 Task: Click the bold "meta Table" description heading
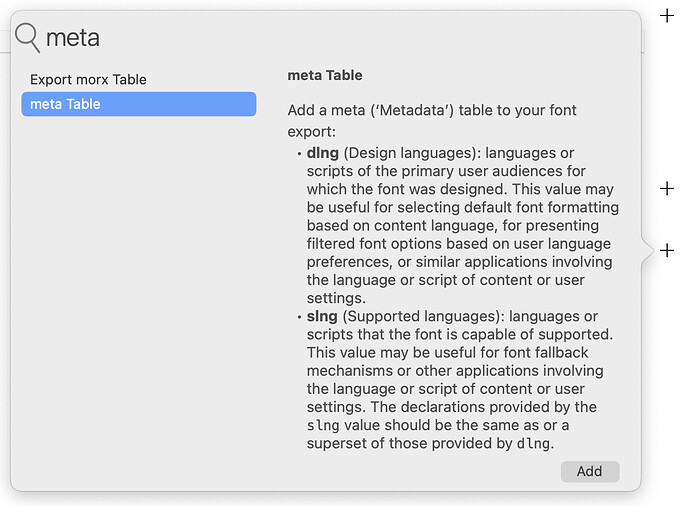(325, 75)
